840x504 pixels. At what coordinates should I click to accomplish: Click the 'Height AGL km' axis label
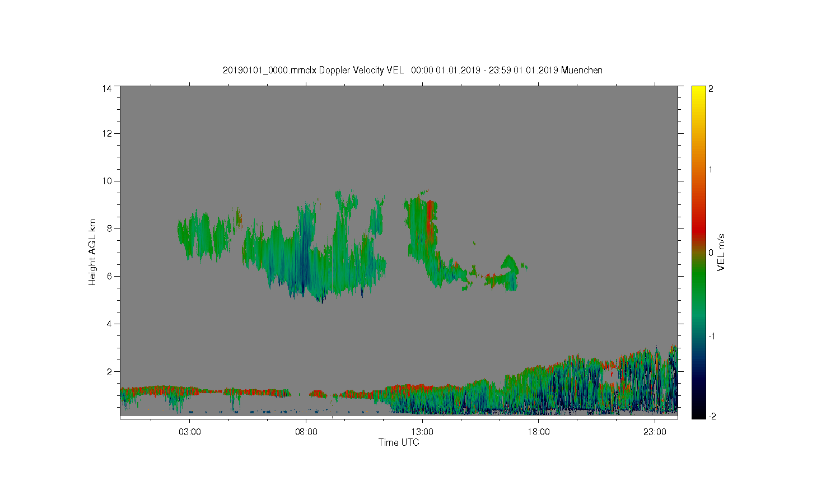point(92,252)
